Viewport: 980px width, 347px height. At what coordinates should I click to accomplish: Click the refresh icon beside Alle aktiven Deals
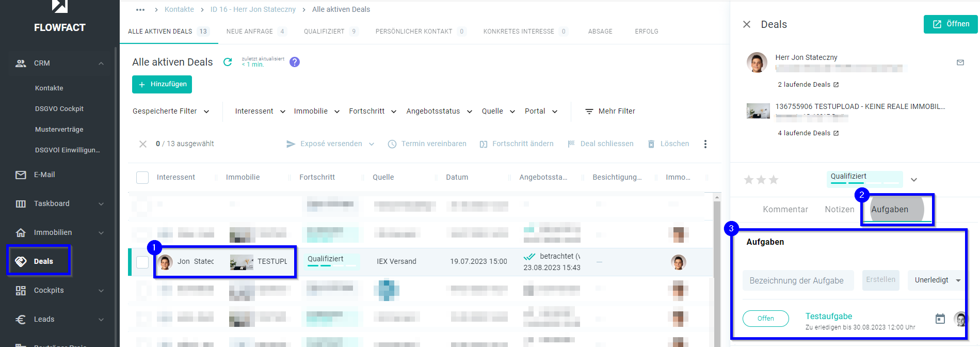227,62
